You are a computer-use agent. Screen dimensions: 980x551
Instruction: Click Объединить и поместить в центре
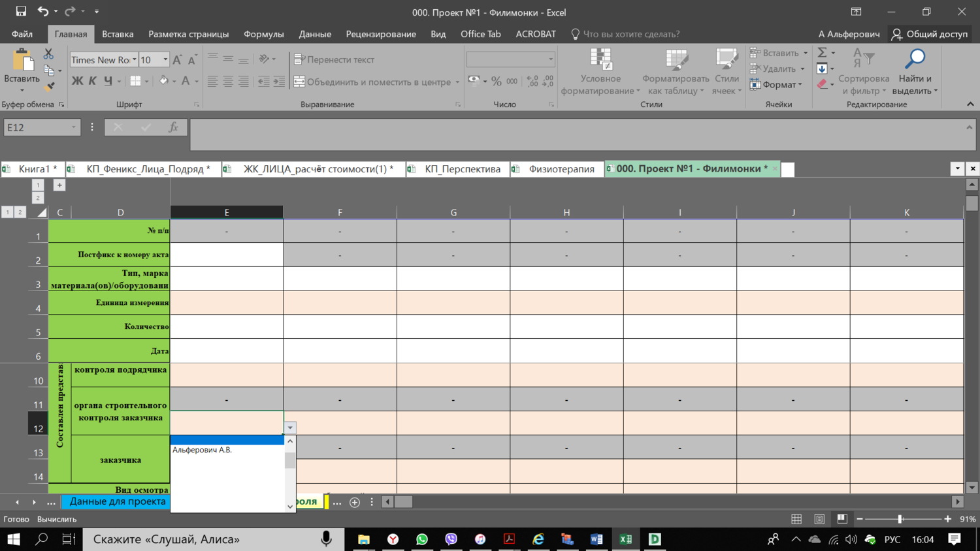372,82
